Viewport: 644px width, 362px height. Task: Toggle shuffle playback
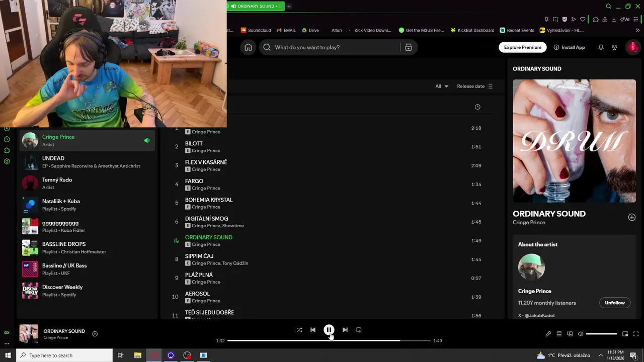coord(299,330)
